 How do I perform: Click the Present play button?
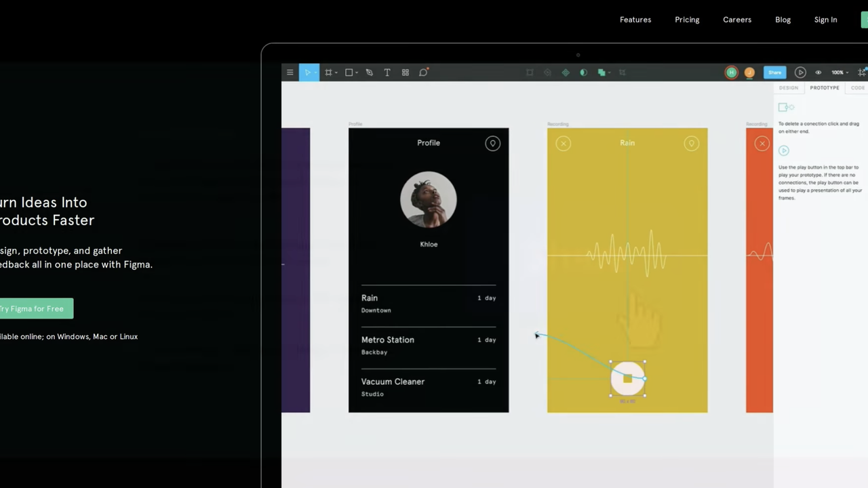(800, 72)
